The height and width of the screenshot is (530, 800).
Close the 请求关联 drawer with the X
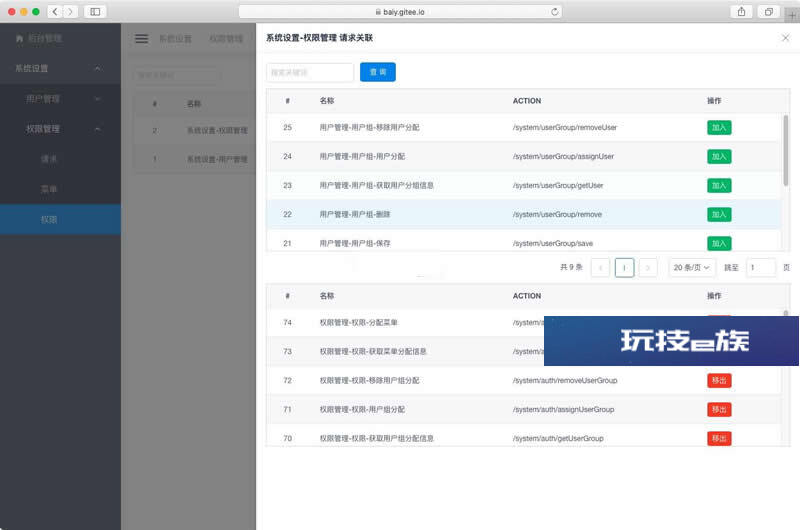pyautogui.click(x=785, y=38)
